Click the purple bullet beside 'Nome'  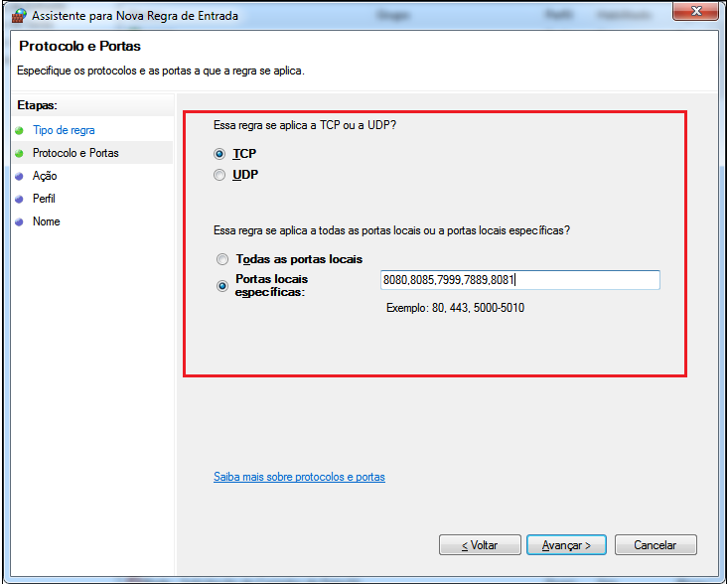[x=19, y=221]
